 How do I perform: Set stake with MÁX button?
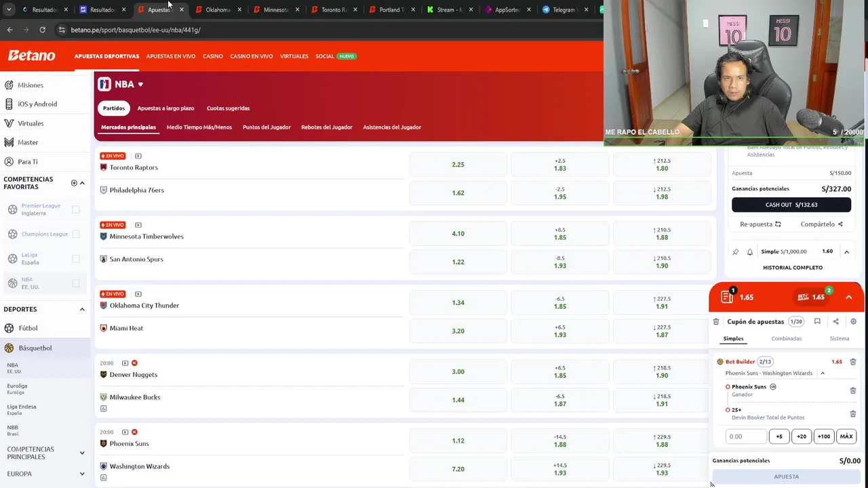[846, 436]
